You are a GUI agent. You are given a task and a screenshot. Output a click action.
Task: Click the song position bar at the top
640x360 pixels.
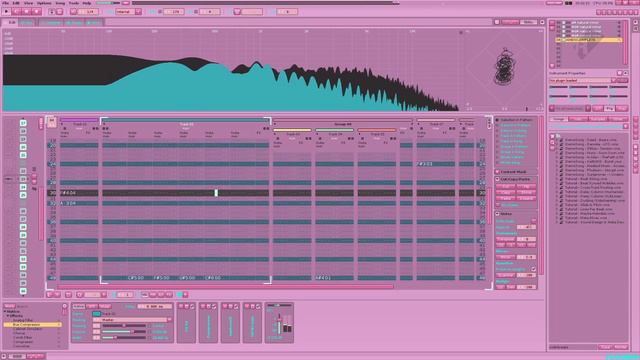point(265,3)
